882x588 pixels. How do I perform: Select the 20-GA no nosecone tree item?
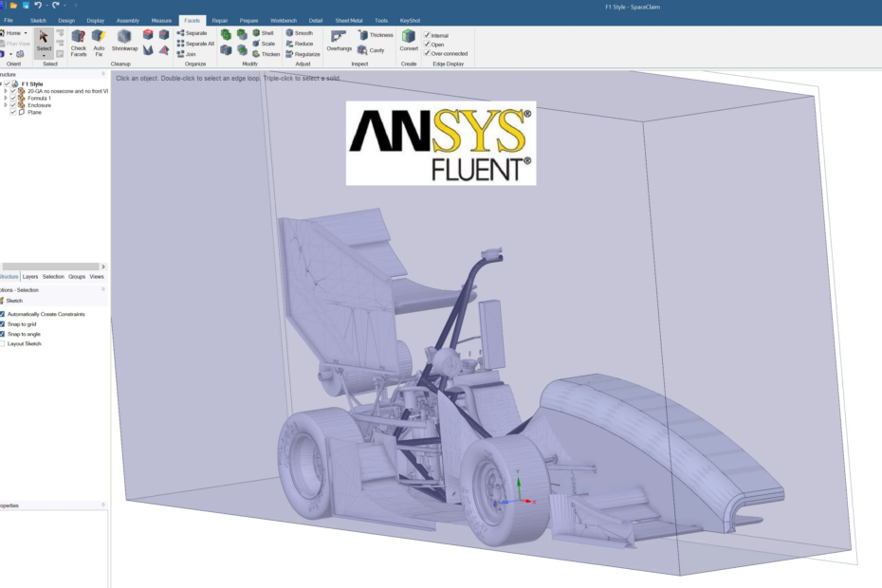point(67,91)
